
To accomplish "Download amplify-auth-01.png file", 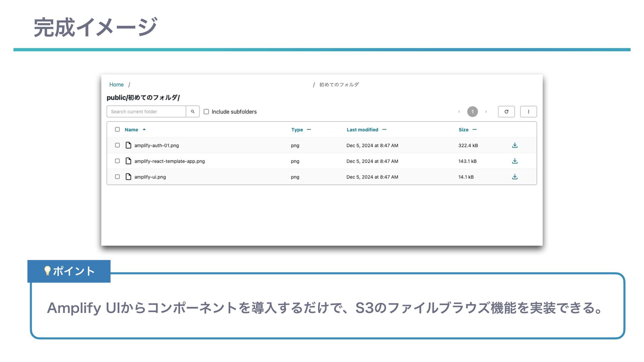I will (515, 145).
